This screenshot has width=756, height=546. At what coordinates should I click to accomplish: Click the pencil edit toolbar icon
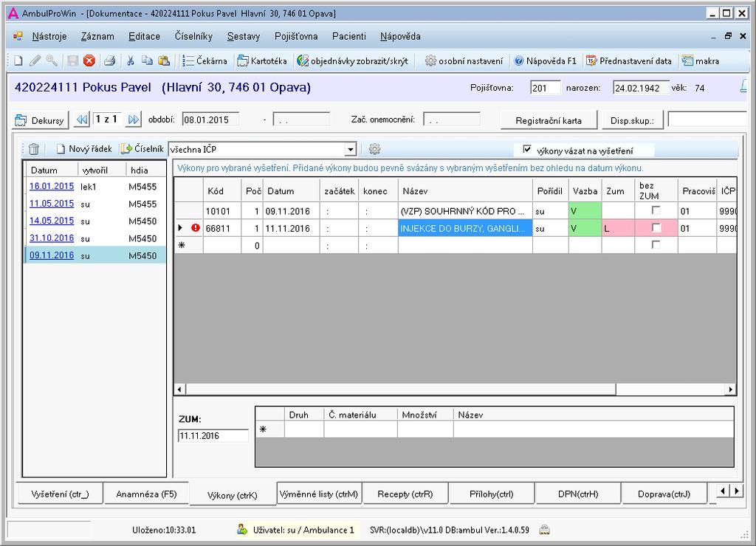click(35, 61)
